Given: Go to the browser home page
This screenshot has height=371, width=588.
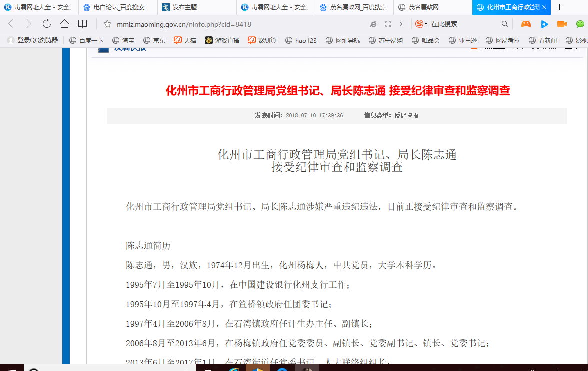Looking at the screenshot, I should pos(64,24).
